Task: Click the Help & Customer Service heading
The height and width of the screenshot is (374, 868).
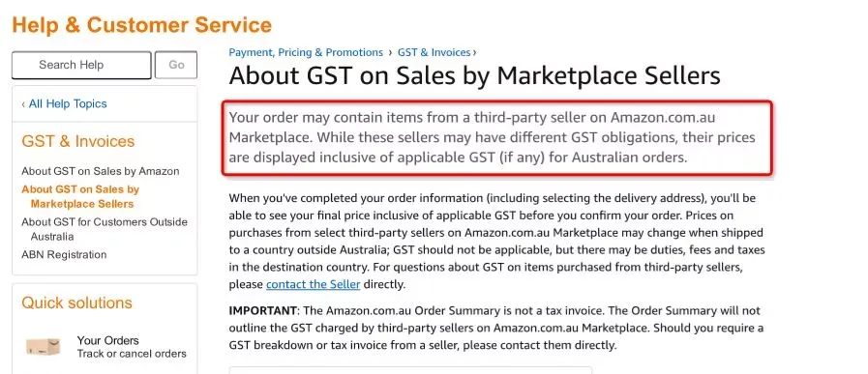Action: 141,25
